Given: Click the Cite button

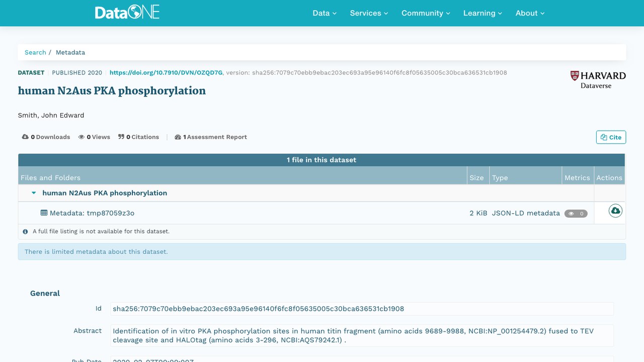Looking at the screenshot, I should (x=611, y=137).
